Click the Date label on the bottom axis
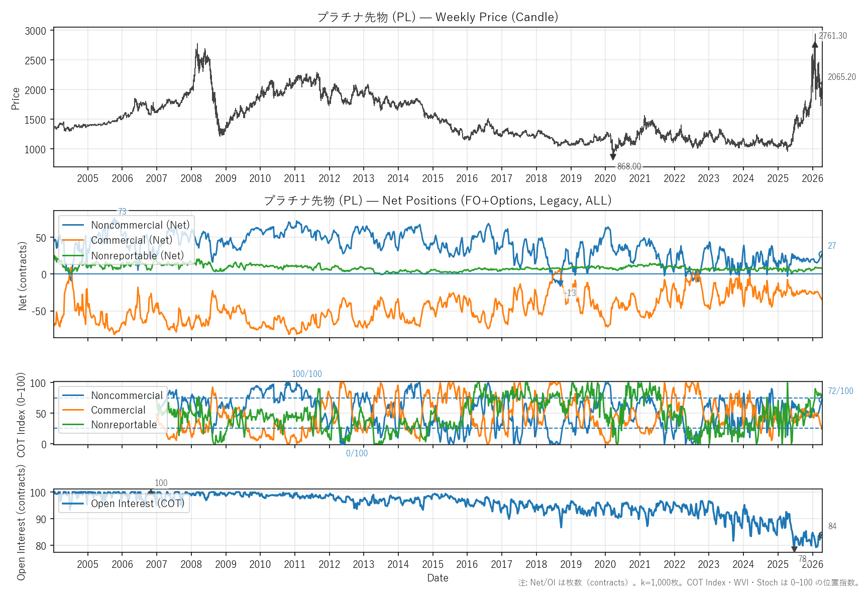868x593 pixels. click(438, 578)
